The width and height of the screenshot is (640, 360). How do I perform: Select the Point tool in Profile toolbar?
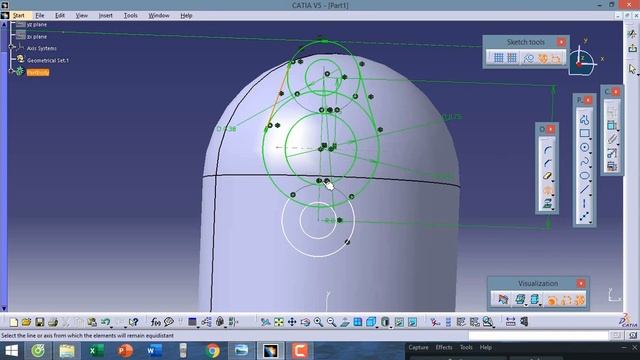pos(584,217)
